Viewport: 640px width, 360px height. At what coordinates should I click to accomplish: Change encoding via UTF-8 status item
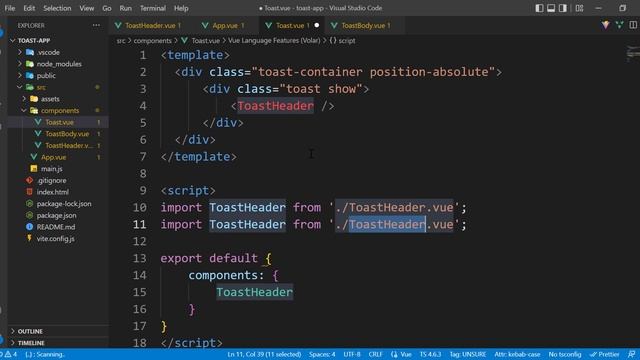[x=352, y=354]
